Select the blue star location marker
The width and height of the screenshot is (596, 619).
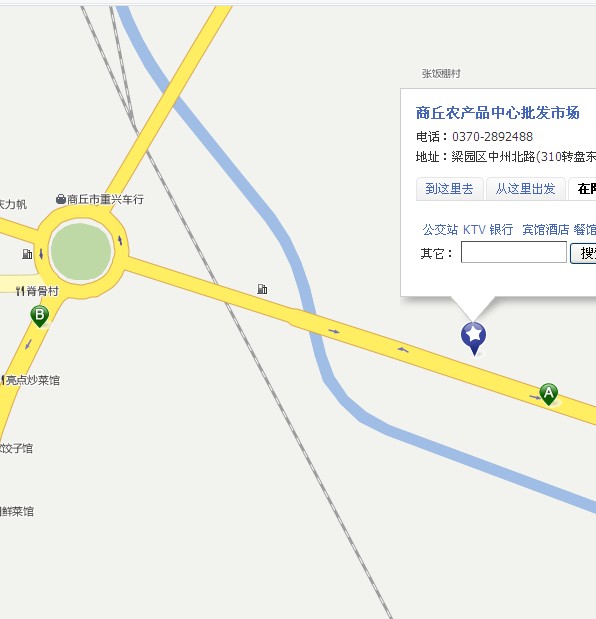[473, 338]
